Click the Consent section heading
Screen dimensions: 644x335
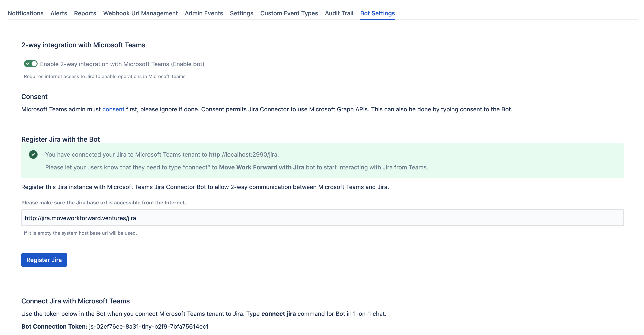[x=35, y=97]
